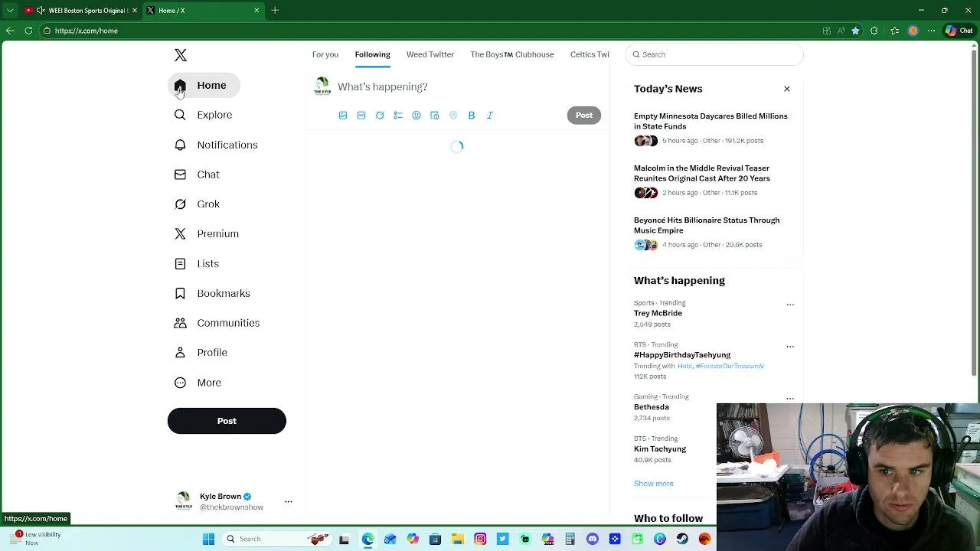Screen dimensions: 980x551
Task: Expand the More menu in sidebar
Action: 198,383
